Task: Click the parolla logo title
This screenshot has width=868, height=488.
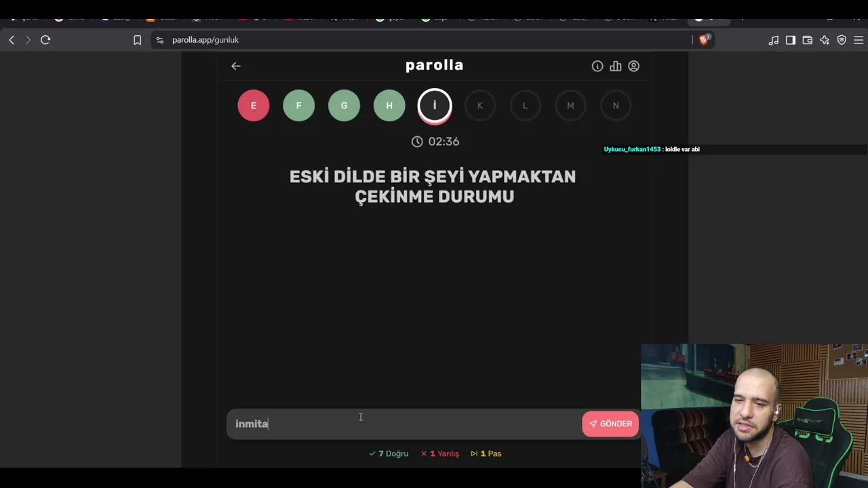Action: tap(435, 66)
